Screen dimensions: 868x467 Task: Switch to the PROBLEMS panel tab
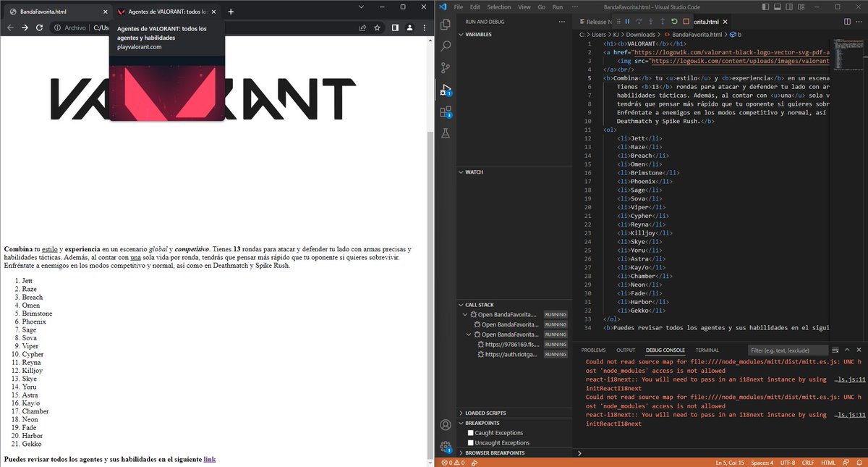point(594,350)
